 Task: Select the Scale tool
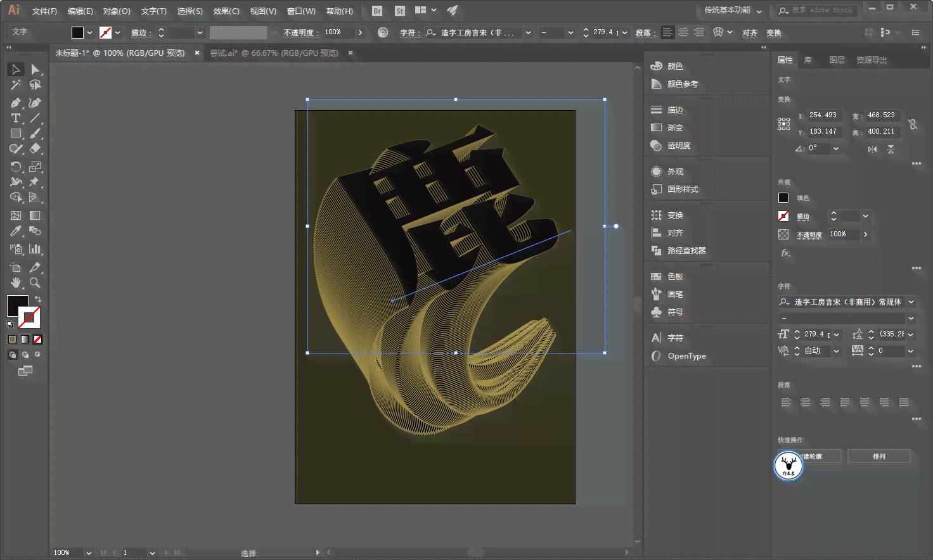point(35,167)
